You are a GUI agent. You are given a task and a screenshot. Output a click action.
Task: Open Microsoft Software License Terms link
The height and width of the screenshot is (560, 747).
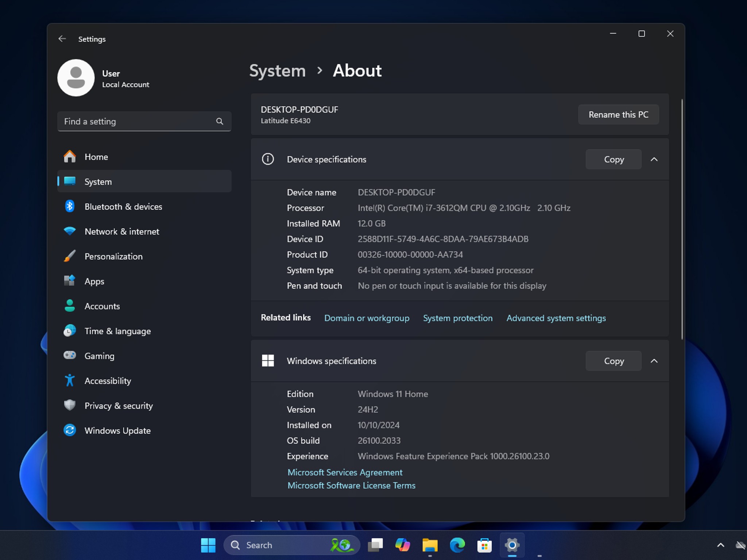click(351, 485)
